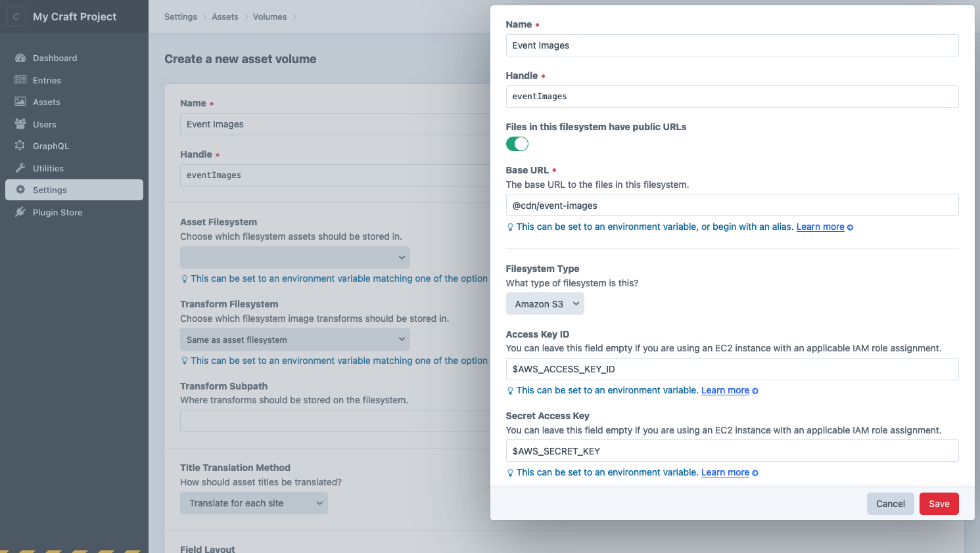The image size is (980, 553).
Task: Open the Filesystem Type dropdown showing Amazon S3
Action: pos(545,303)
